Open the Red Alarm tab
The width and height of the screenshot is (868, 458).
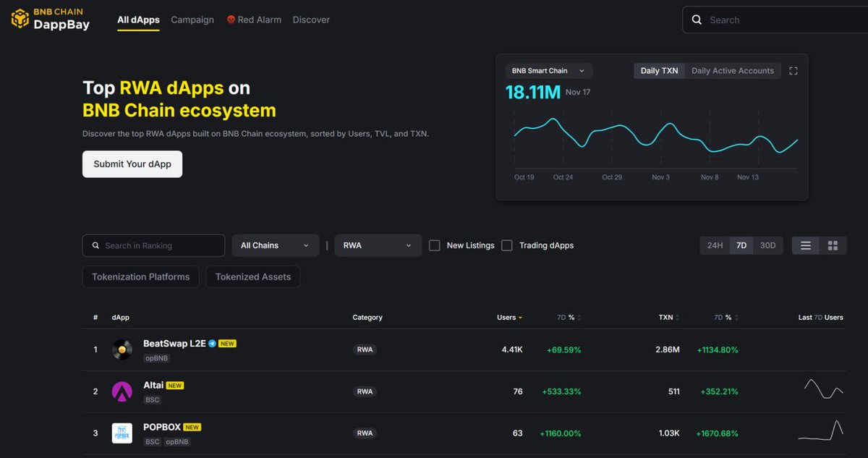(254, 20)
